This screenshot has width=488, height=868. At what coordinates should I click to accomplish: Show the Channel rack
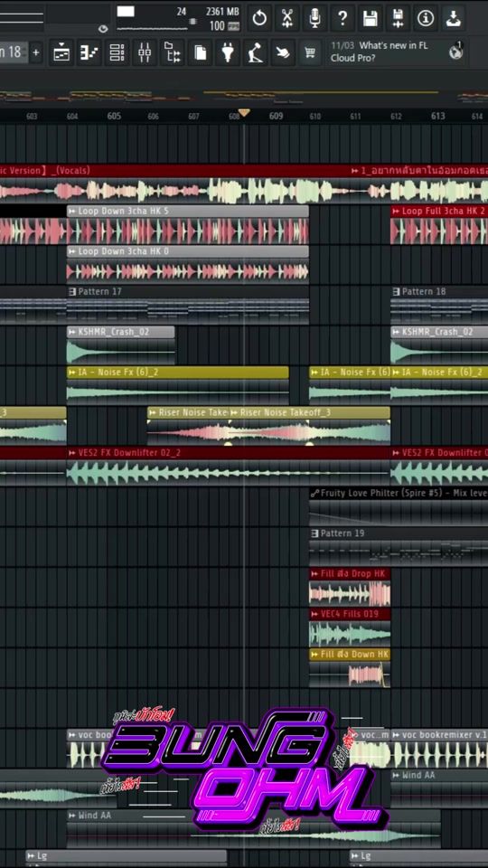[x=117, y=53]
